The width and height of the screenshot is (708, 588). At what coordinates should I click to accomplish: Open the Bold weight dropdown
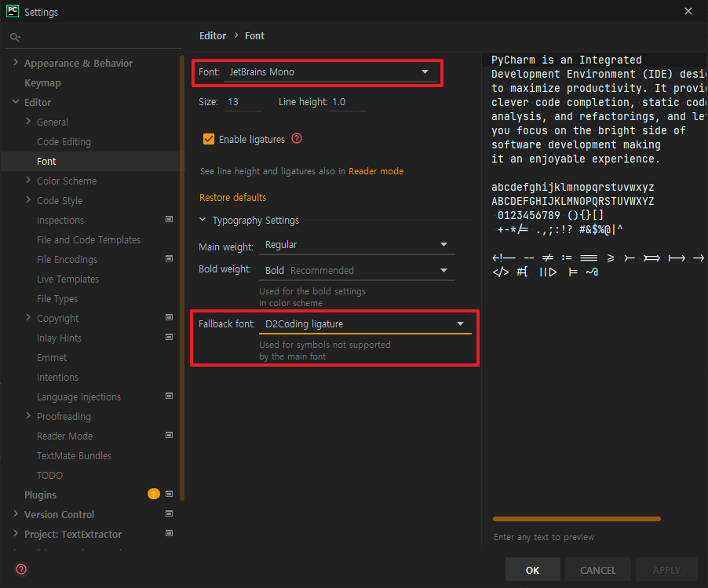[356, 271]
